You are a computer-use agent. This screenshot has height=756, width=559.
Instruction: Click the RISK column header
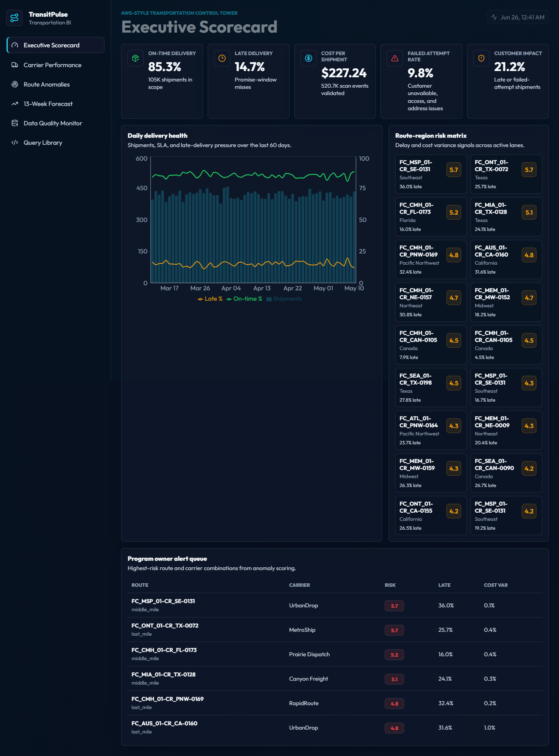[x=390, y=585]
